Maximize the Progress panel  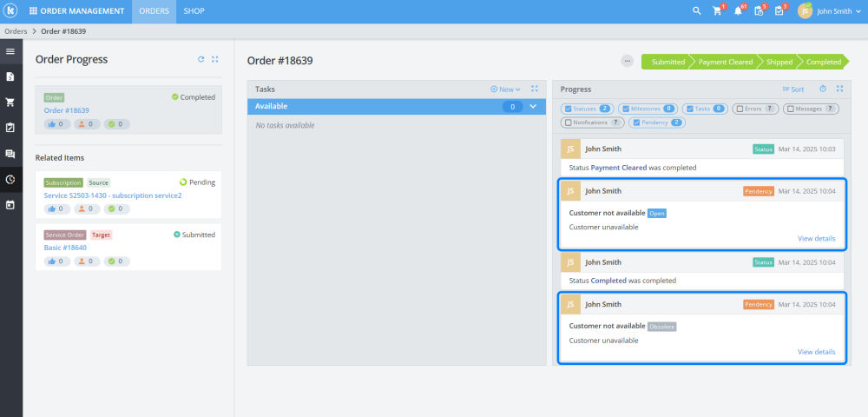click(839, 89)
